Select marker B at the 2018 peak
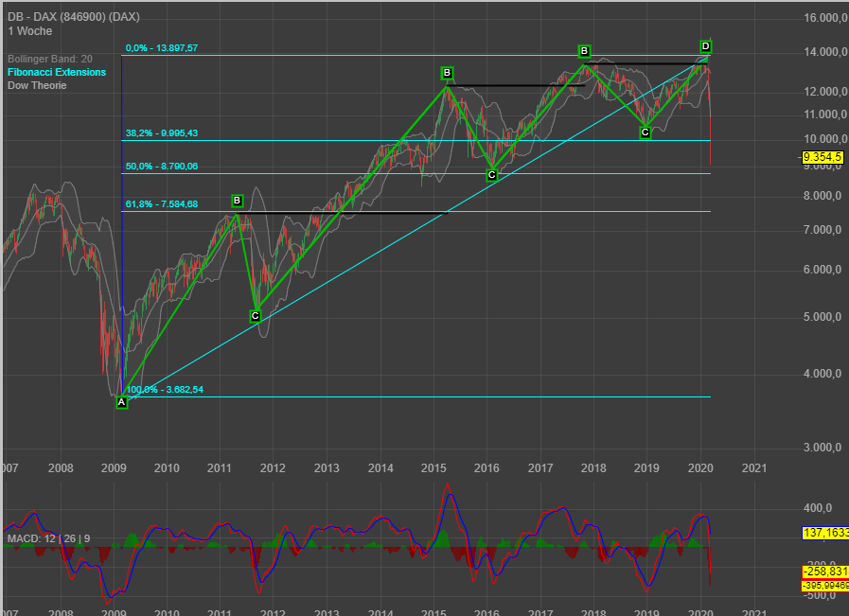 584,51
